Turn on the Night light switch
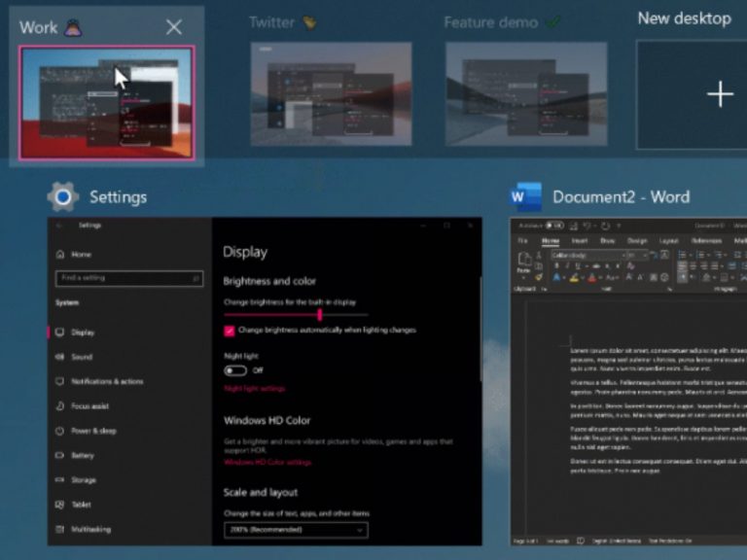 tap(235, 370)
